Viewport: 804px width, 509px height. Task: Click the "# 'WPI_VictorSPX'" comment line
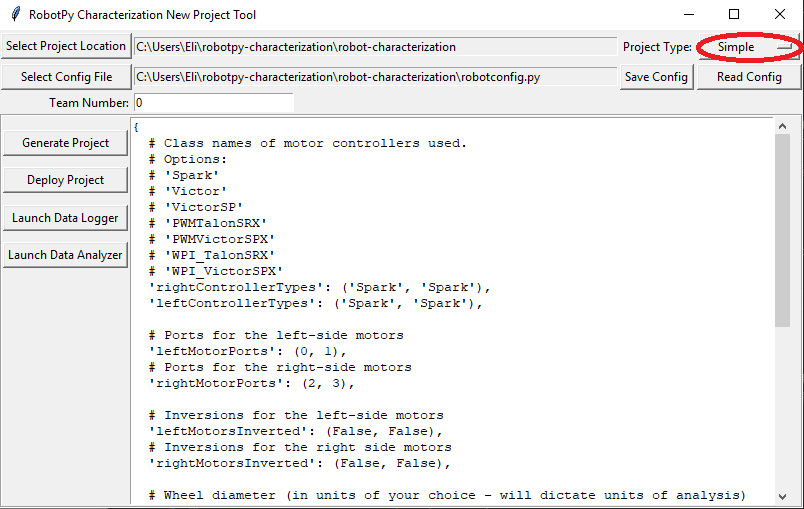point(215,271)
